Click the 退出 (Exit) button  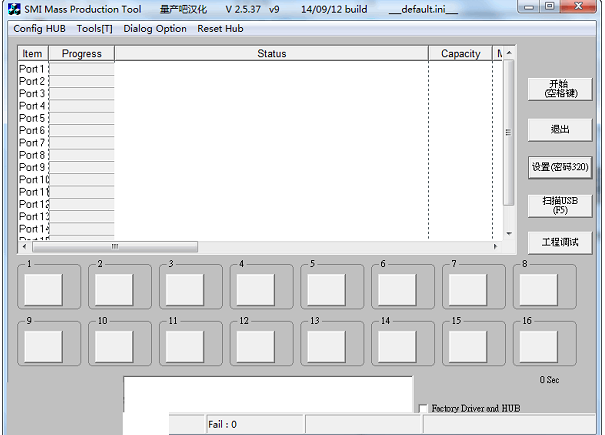tap(560, 130)
